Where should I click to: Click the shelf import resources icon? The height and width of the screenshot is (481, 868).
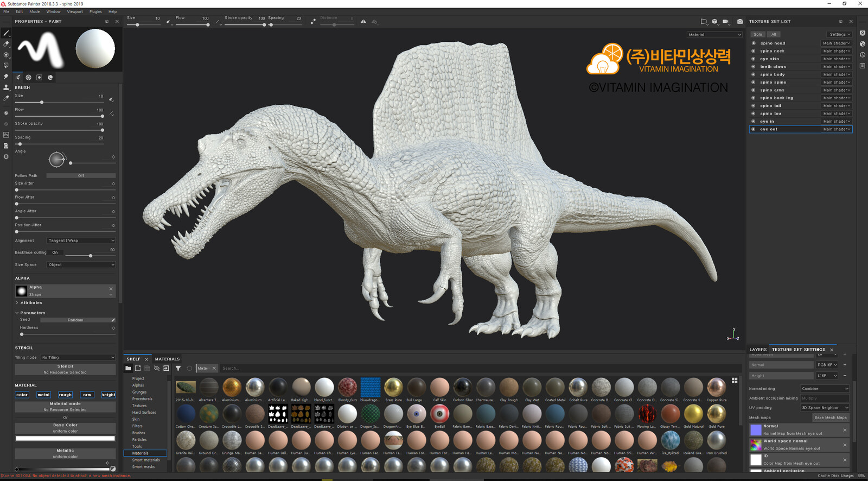(166, 368)
